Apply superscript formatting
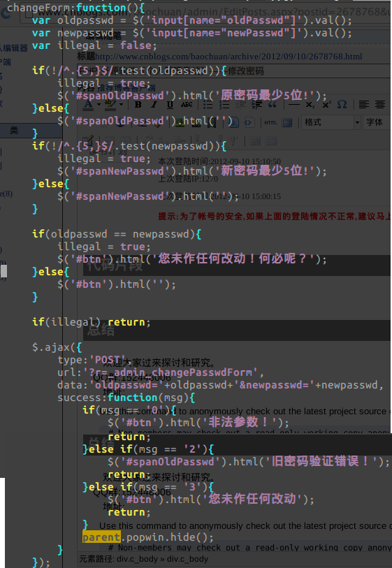The width and height of the screenshot is (392, 568). 326,105
